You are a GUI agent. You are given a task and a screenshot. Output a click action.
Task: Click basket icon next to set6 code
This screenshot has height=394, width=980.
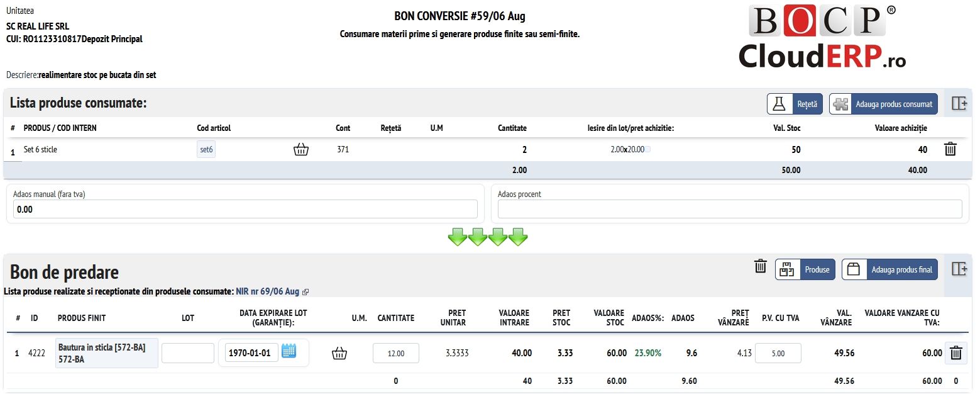point(301,149)
